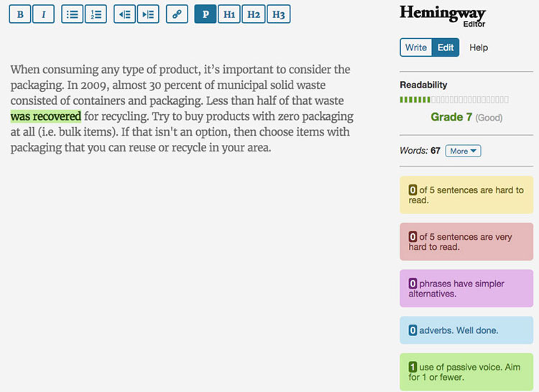Insert a bulleted list
This screenshot has width=539, height=392.
[72, 14]
